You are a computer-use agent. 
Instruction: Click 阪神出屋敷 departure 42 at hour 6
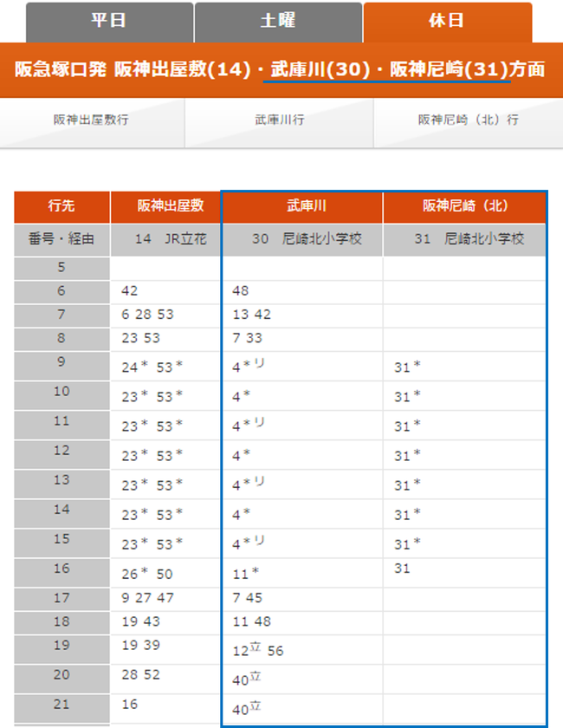pyautogui.click(x=130, y=291)
